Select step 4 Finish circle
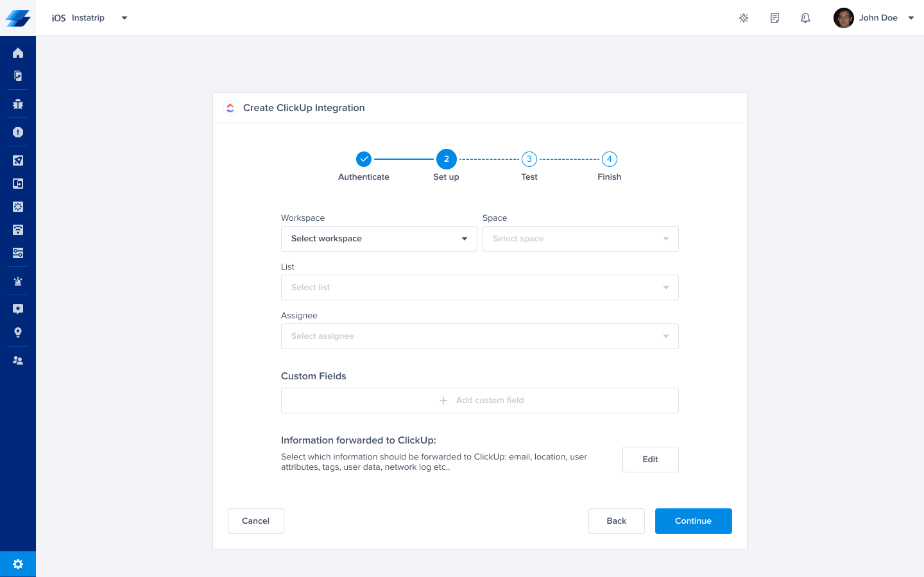Viewport: 924px width, 577px height. coord(610,159)
